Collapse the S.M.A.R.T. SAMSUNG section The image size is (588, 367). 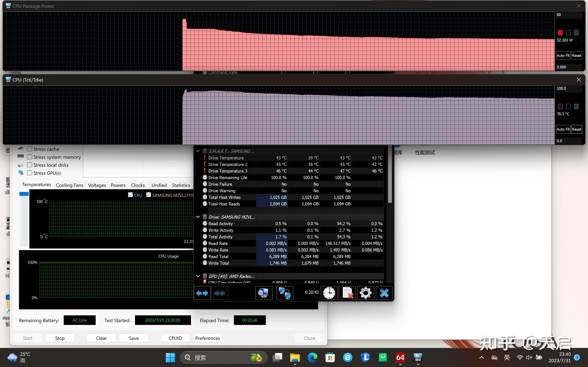(198, 151)
